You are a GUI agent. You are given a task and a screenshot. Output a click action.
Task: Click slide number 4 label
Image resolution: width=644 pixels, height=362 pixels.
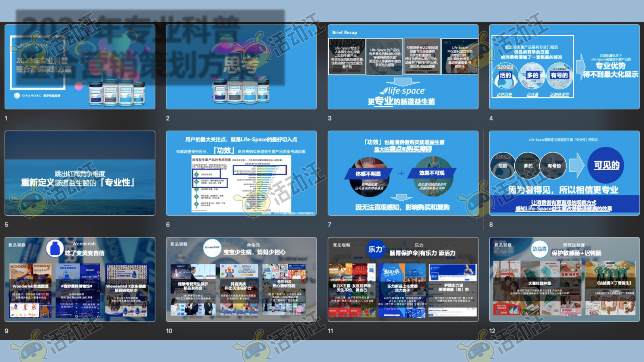tap(491, 118)
